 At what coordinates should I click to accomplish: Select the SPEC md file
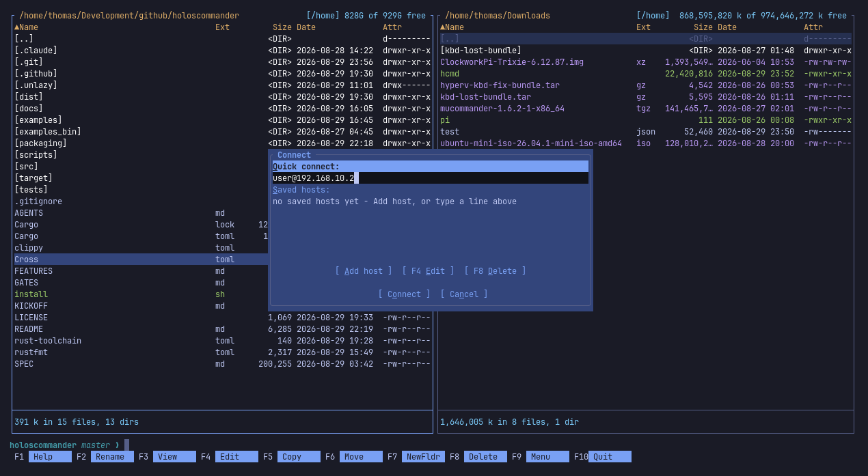click(x=223, y=364)
